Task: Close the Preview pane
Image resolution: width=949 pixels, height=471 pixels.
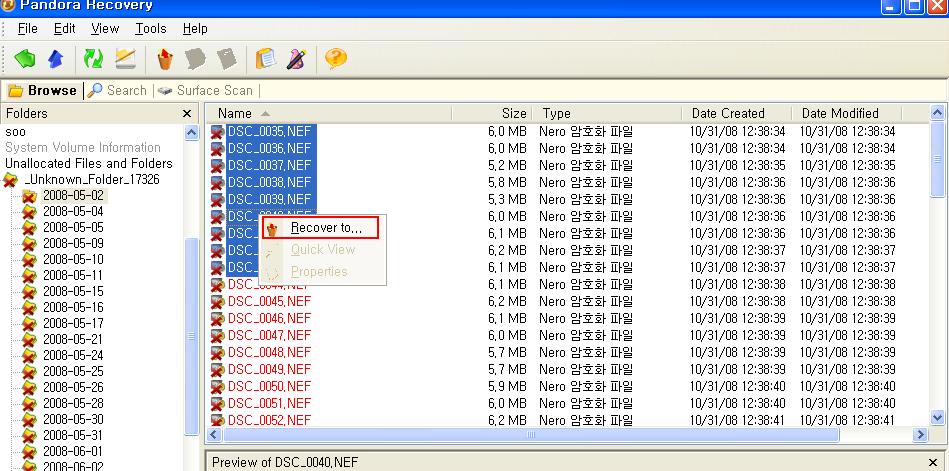Action: pos(933,463)
